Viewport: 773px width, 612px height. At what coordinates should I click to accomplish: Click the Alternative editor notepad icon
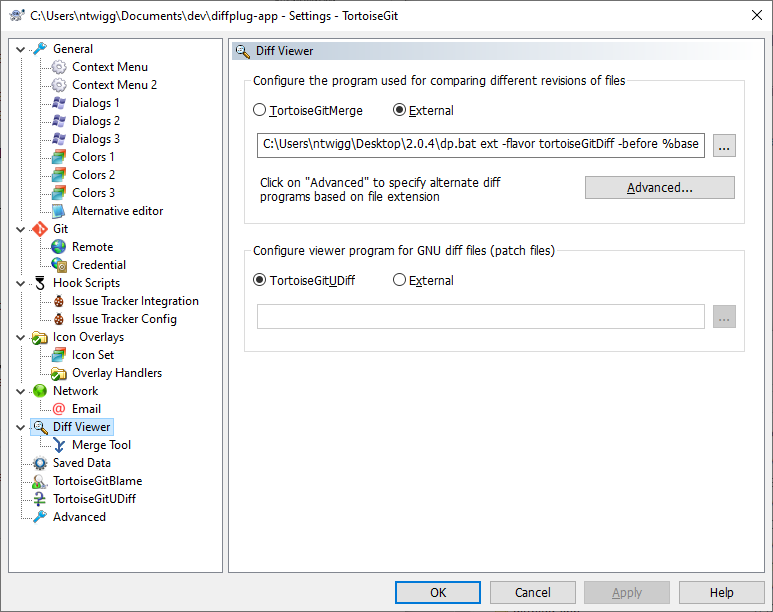click(59, 211)
